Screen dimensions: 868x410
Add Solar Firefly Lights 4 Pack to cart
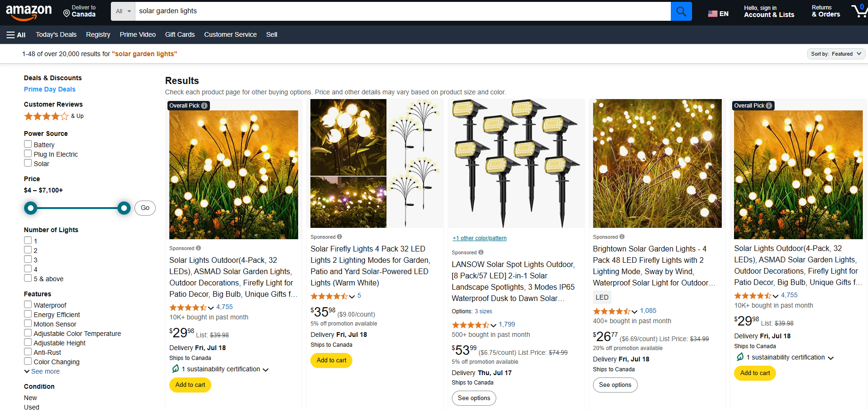pyautogui.click(x=331, y=360)
